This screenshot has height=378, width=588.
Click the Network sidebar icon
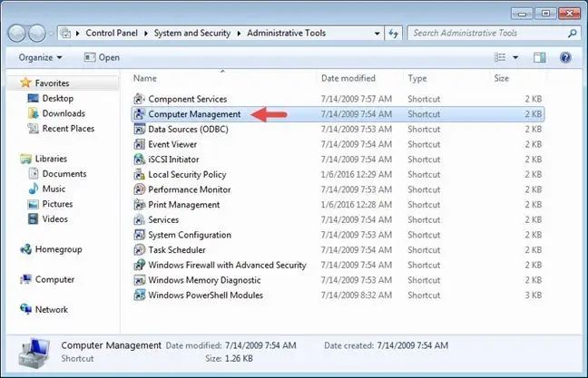26,309
